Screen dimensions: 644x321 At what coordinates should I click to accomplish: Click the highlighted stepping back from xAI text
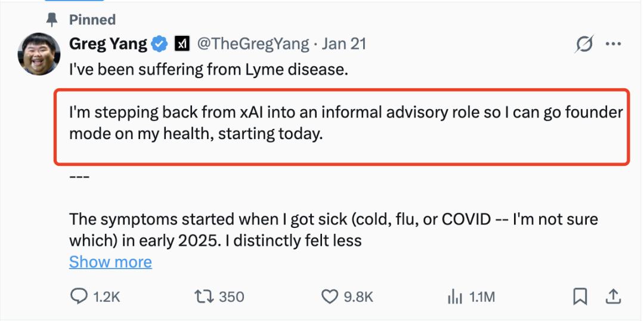[346, 123]
